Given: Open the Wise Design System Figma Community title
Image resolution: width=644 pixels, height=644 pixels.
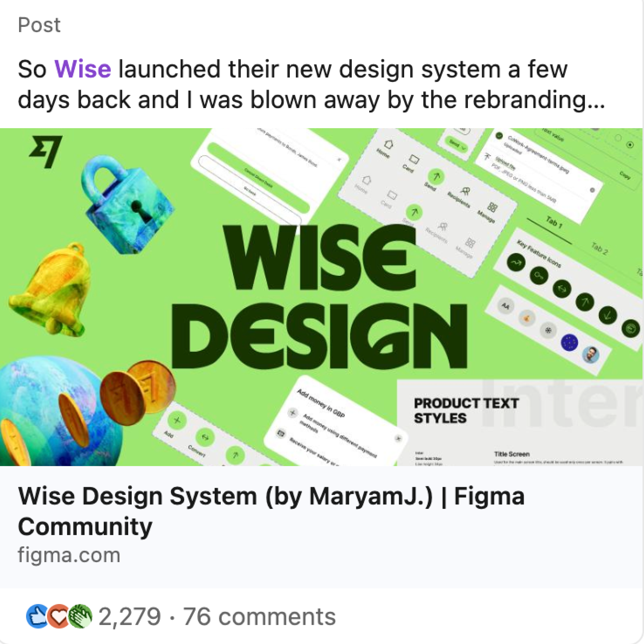Looking at the screenshot, I should tap(272, 511).
